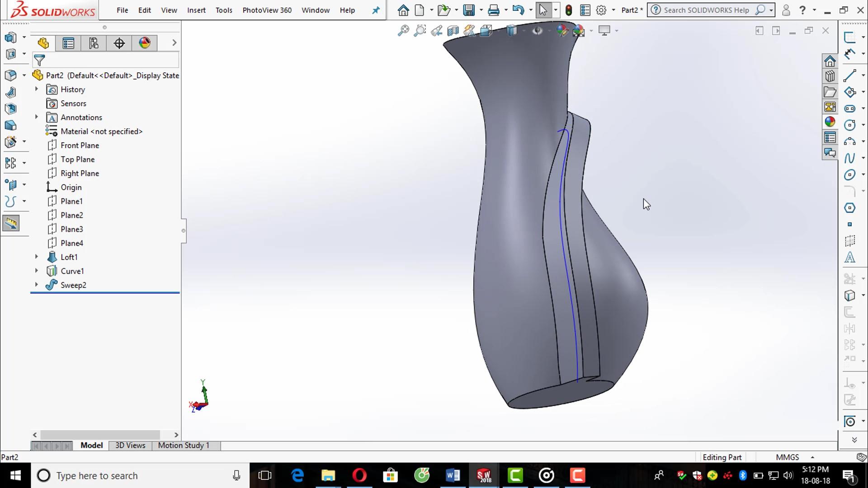Click the Edit Appearance colored sphere
The width and height of the screenshot is (868, 488).
coord(562,31)
